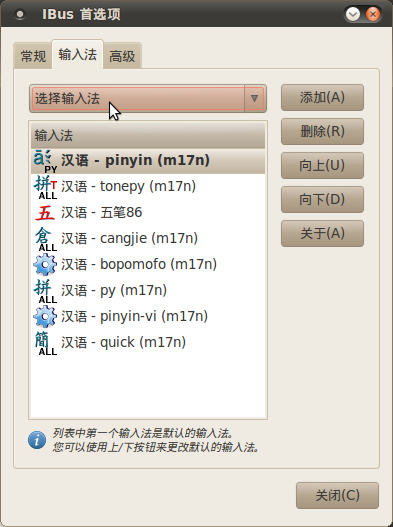This screenshot has height=527, width=393.
Task: Click the 拼 ALL icon for py
Action: pyautogui.click(x=45, y=291)
